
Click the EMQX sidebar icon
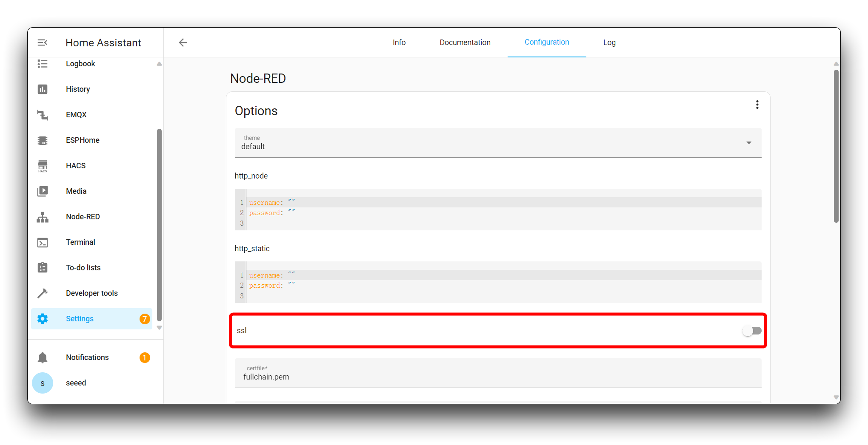[43, 115]
